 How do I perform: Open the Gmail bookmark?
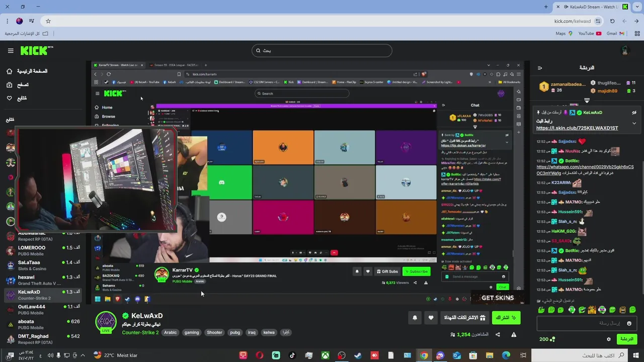(615, 34)
